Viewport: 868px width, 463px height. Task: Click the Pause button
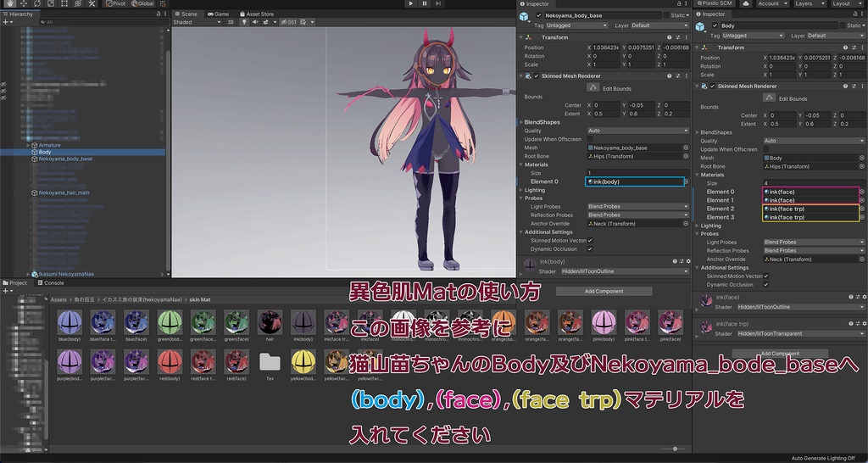tap(425, 3)
